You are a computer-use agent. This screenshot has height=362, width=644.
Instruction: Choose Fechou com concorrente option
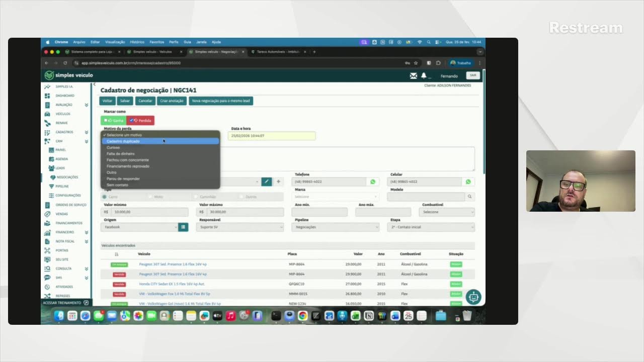pos(160,160)
